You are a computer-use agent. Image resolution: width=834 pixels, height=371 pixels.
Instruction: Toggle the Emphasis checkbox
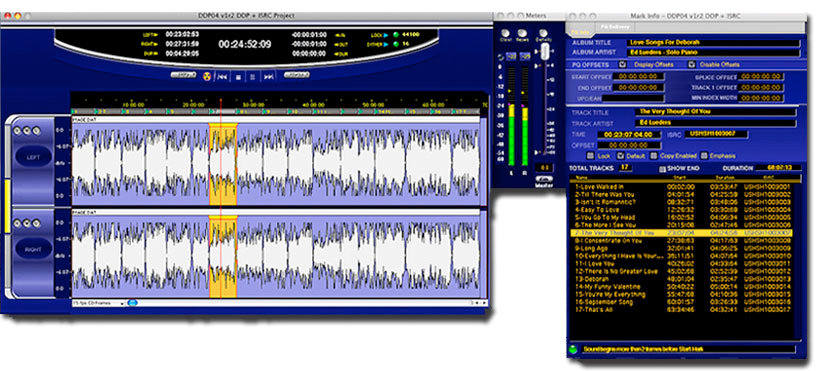click(x=704, y=156)
